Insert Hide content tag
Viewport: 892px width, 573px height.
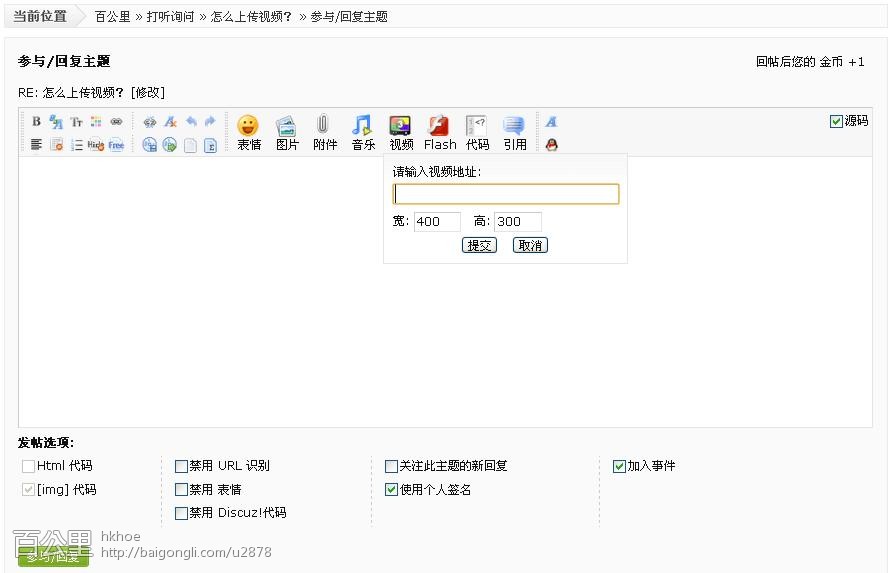click(x=96, y=145)
